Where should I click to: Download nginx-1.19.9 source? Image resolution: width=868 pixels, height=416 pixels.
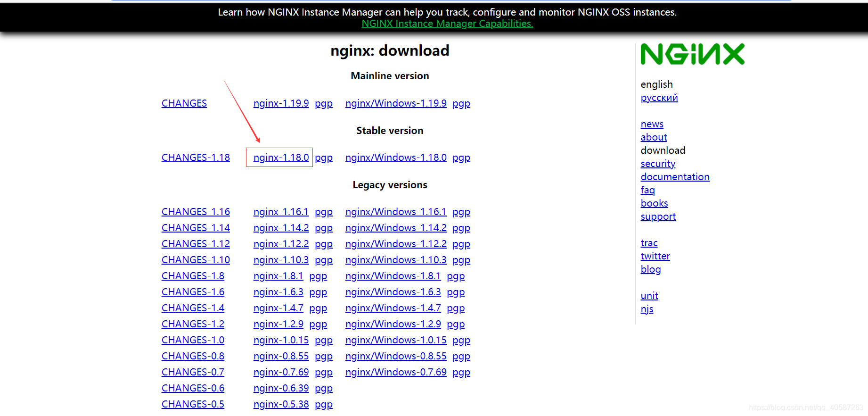[x=281, y=103]
